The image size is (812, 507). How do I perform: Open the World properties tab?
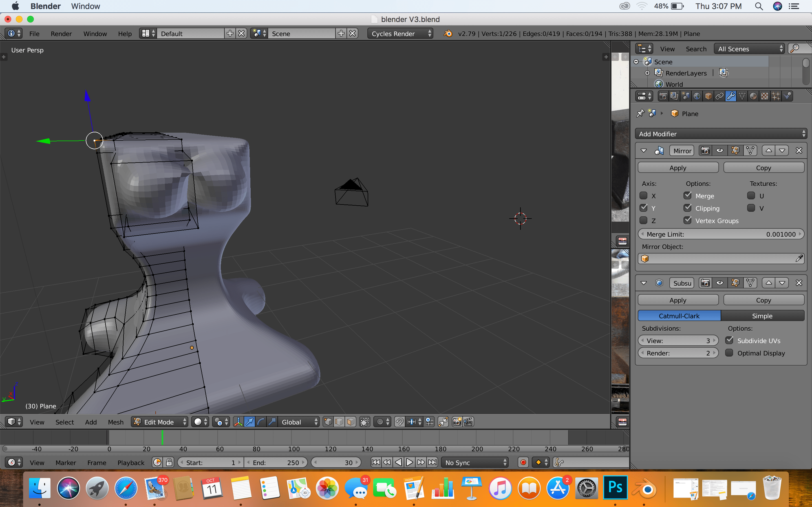click(697, 96)
